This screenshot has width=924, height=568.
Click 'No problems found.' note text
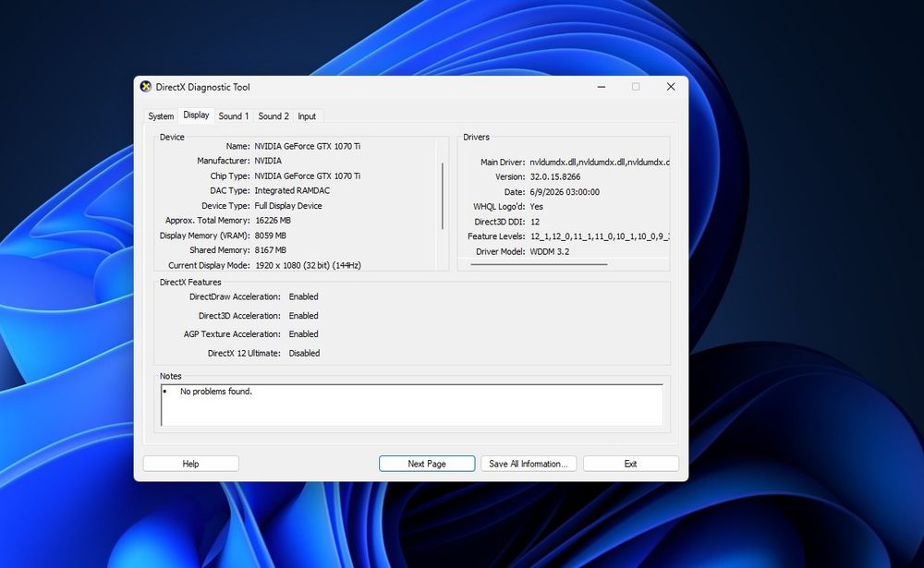pos(215,392)
